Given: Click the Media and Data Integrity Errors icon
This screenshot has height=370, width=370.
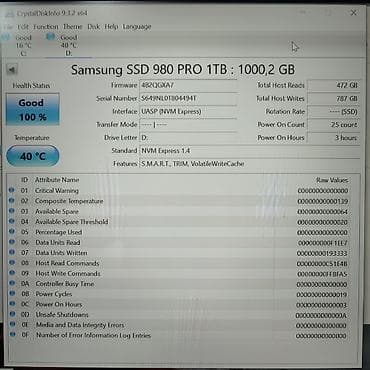Looking at the screenshot, I should (x=12, y=324).
